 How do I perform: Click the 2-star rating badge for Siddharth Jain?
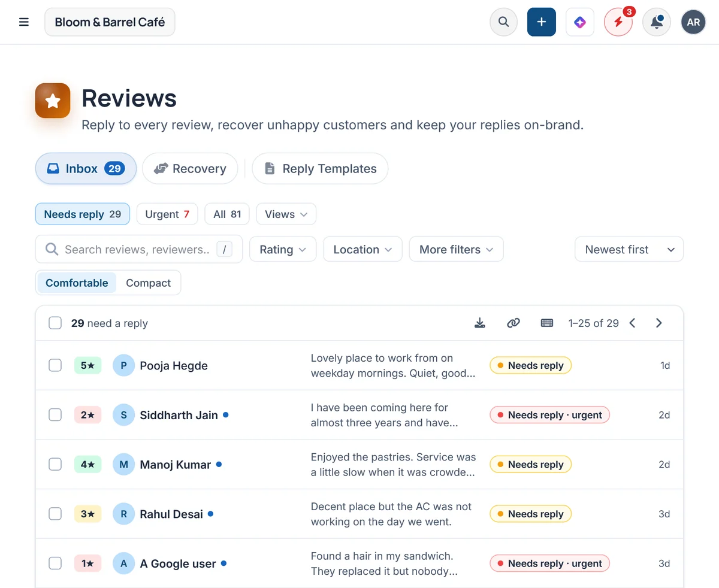(87, 415)
